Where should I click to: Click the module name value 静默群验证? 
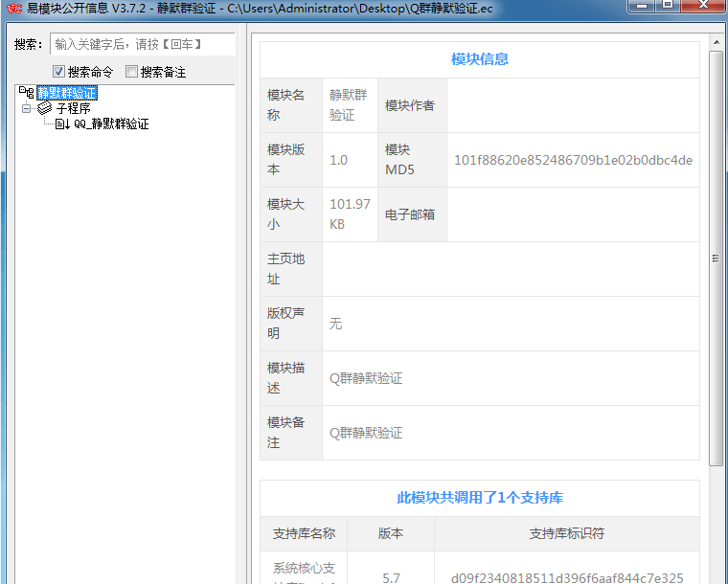point(349,104)
